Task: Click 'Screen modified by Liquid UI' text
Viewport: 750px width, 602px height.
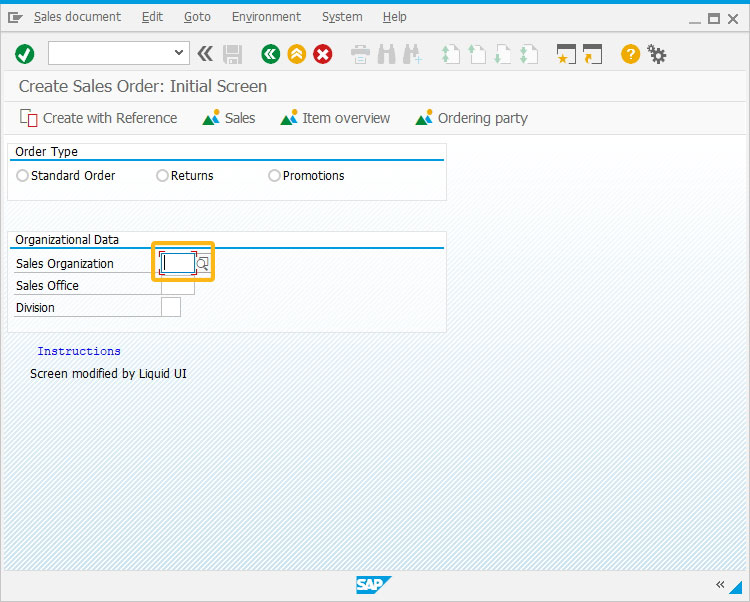Action: (x=109, y=373)
